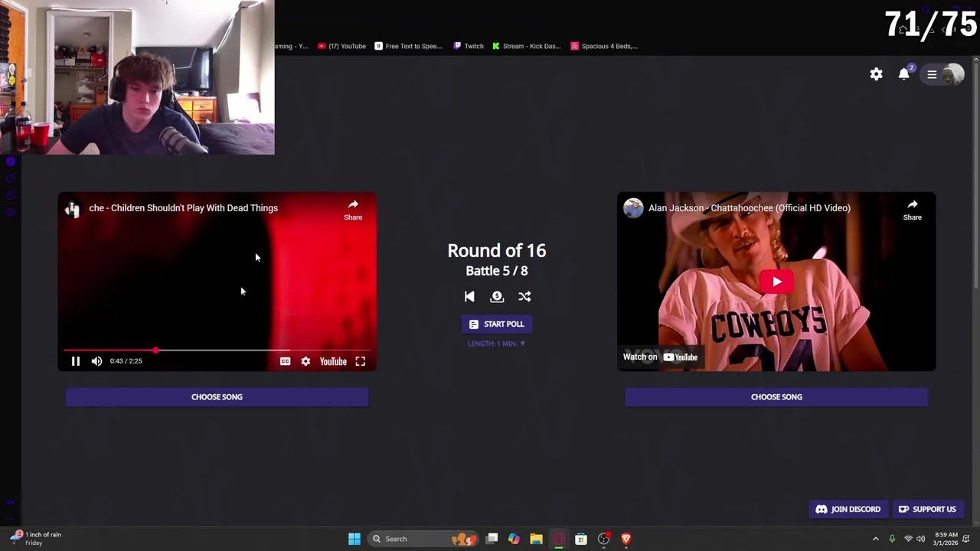Choose the Alan Jackson Chattahoochee song

click(776, 396)
